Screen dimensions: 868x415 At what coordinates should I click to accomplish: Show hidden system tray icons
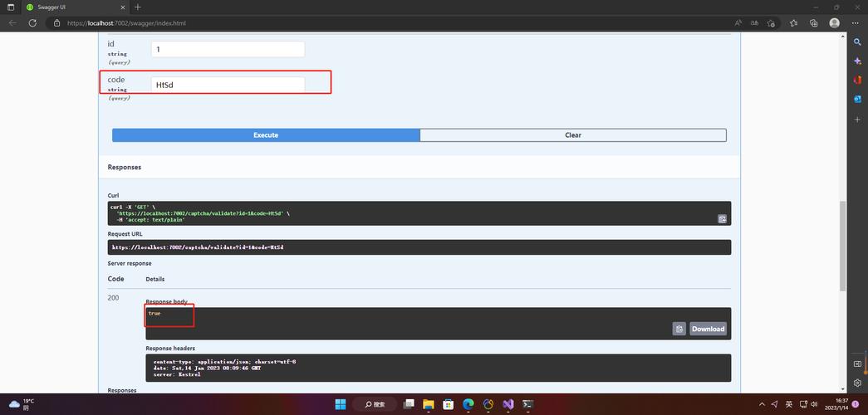coord(762,404)
